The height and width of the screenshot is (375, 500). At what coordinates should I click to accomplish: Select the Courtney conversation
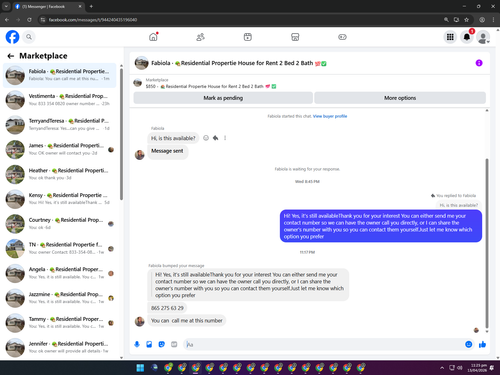[59, 223]
